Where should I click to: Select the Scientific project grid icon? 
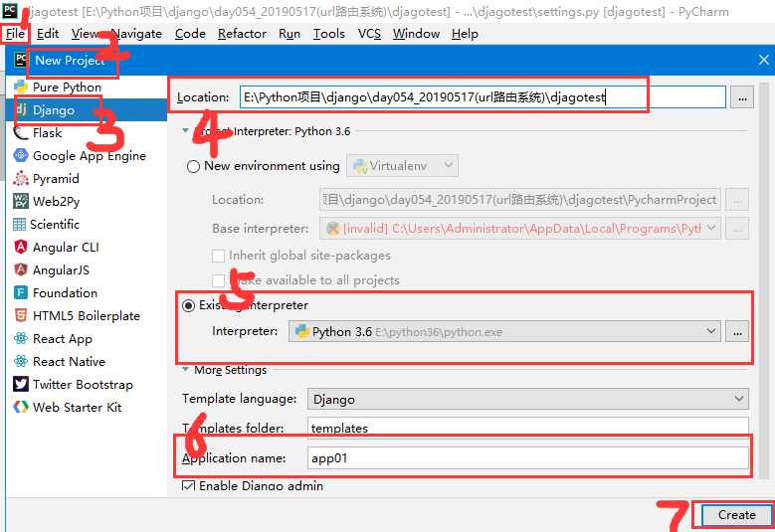tap(19, 225)
